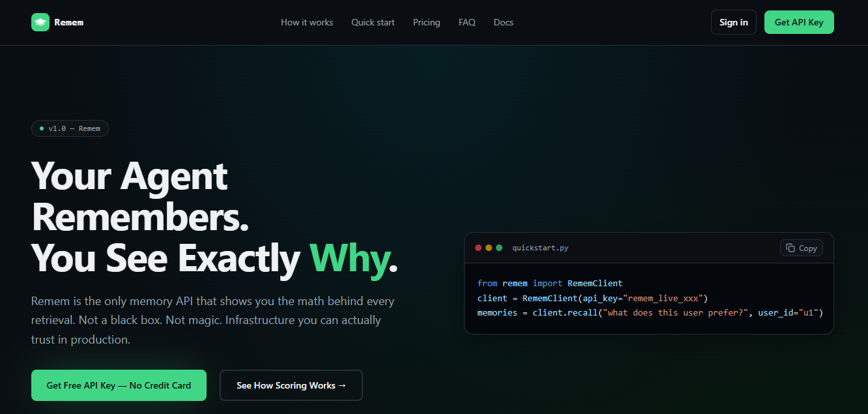868x414 pixels.
Task: Click the copy icon in code panel
Action: coord(790,248)
